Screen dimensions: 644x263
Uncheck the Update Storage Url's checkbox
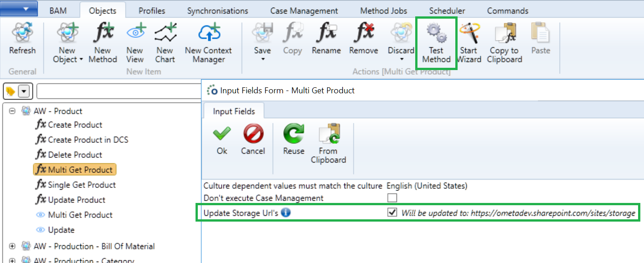click(x=392, y=212)
